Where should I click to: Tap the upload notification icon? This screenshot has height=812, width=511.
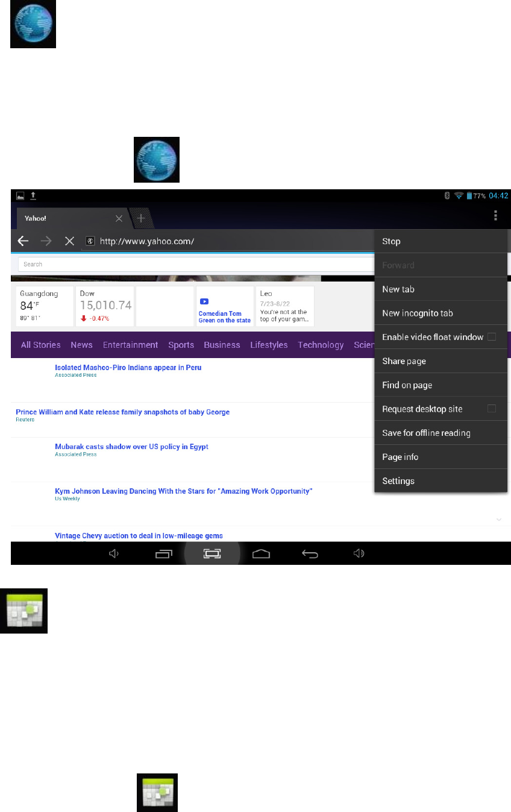[x=34, y=196]
